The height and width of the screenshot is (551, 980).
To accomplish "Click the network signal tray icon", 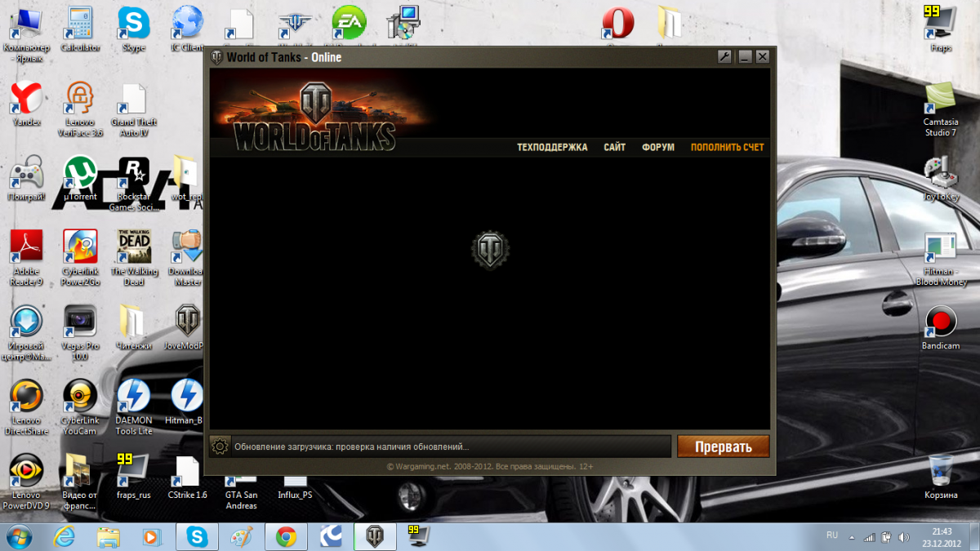I will 870,537.
